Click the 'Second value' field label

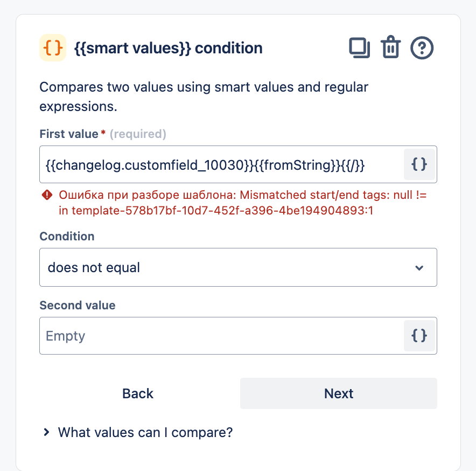pyautogui.click(x=78, y=306)
